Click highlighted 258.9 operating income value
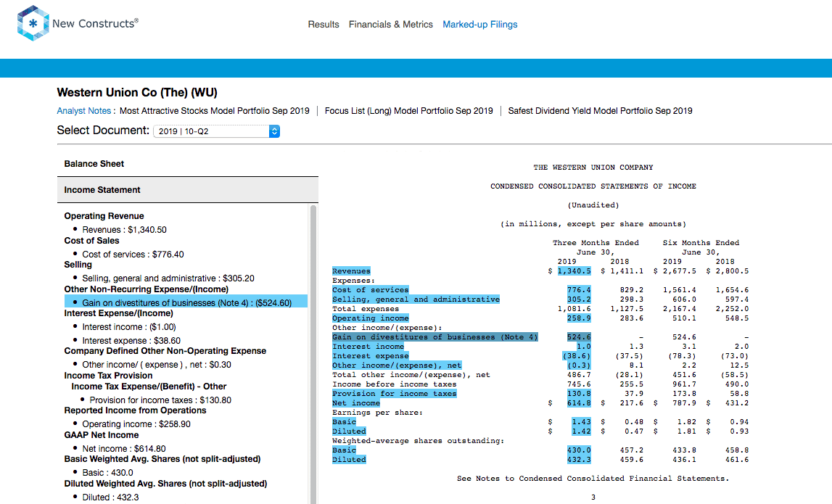This screenshot has width=832, height=504. (579, 318)
